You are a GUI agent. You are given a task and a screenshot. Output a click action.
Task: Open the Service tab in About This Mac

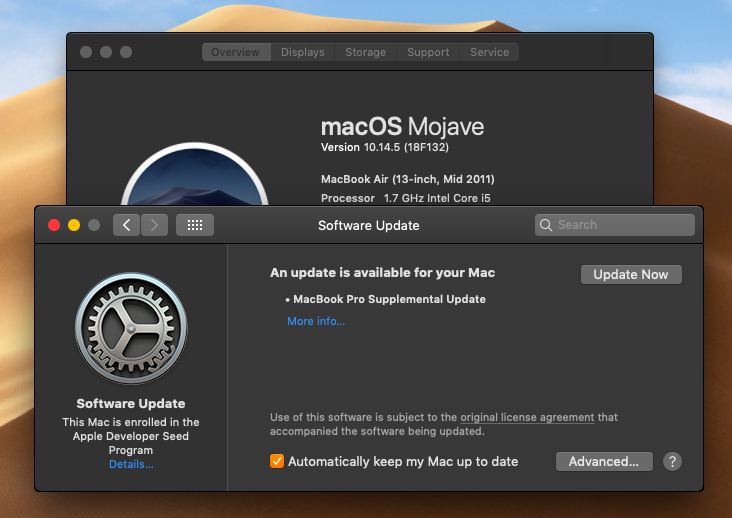click(x=489, y=52)
